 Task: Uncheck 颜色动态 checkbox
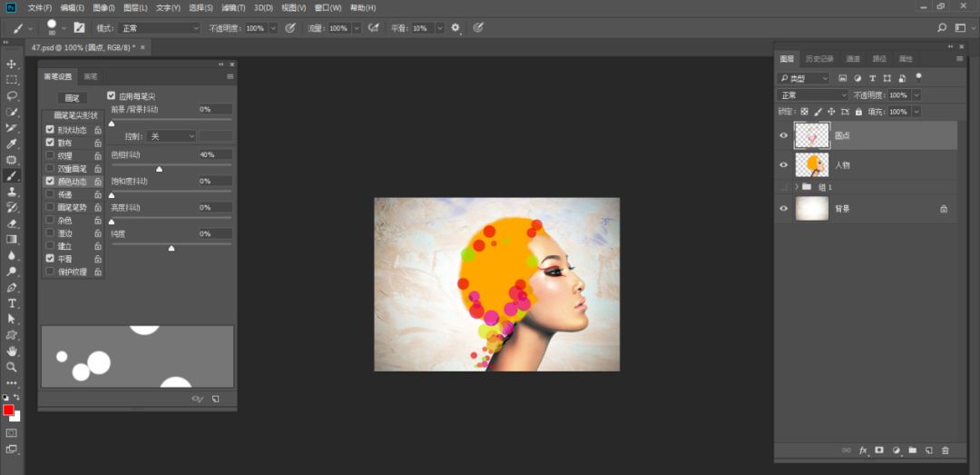(50, 181)
